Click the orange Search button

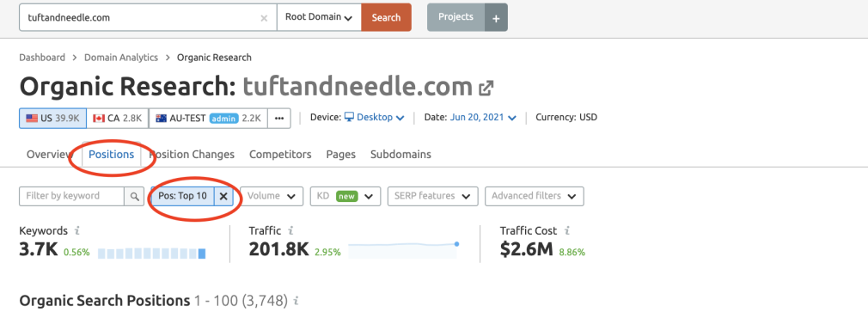pos(386,17)
